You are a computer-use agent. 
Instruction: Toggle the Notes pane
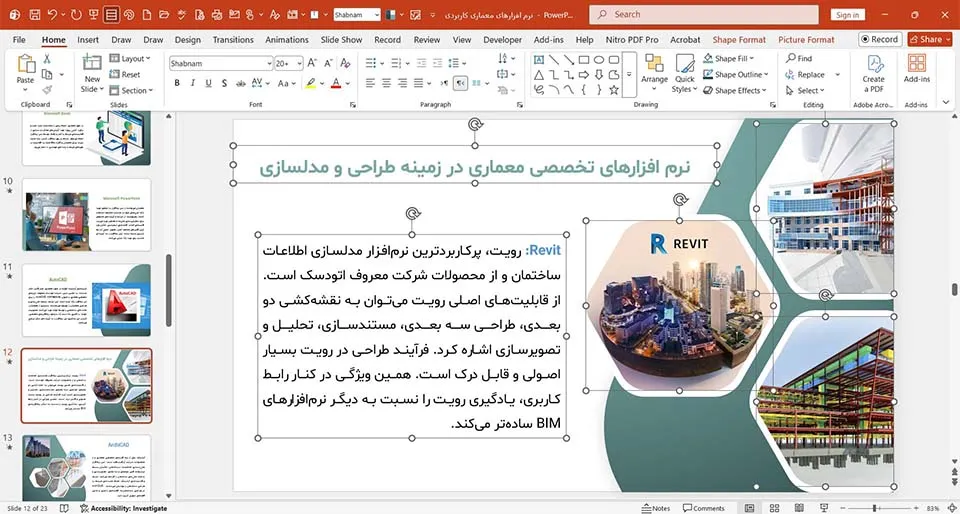pyautogui.click(x=656, y=508)
